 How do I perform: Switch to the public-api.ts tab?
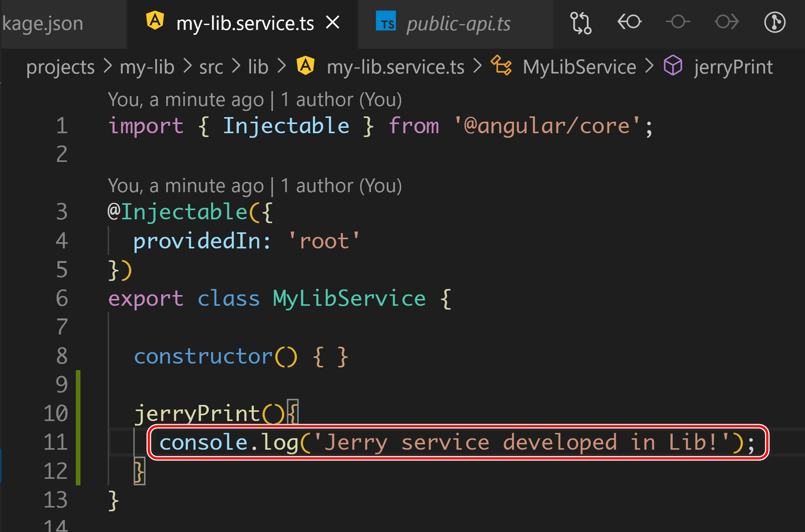pyautogui.click(x=458, y=24)
